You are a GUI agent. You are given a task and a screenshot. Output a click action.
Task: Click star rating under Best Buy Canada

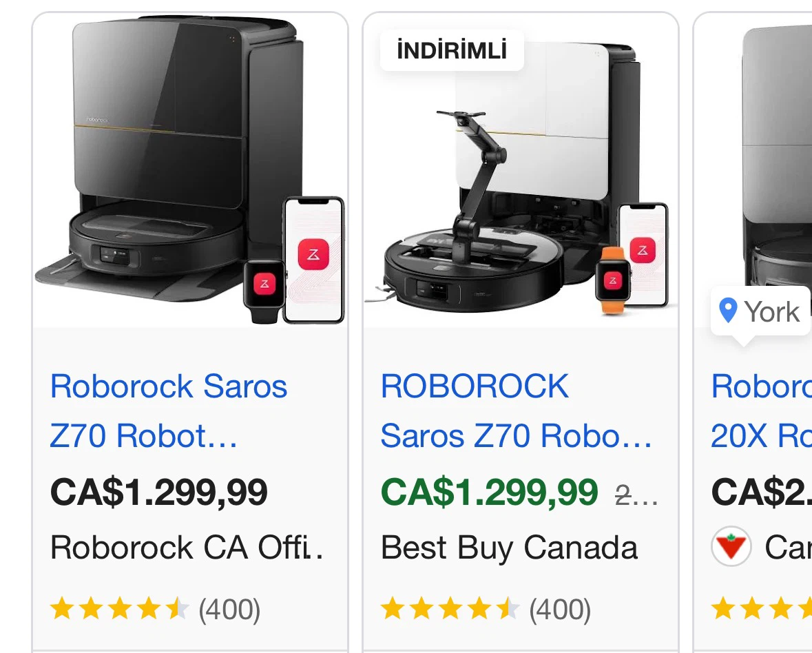(x=450, y=608)
